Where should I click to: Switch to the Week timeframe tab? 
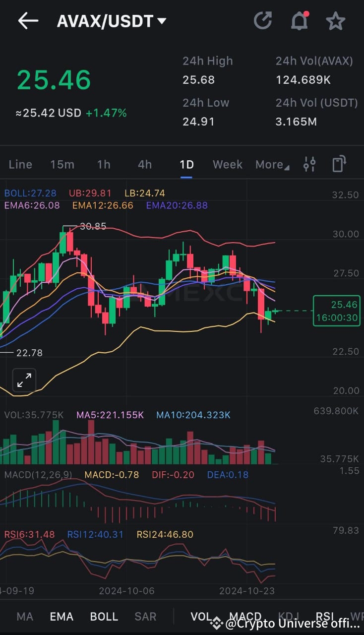pos(227,164)
